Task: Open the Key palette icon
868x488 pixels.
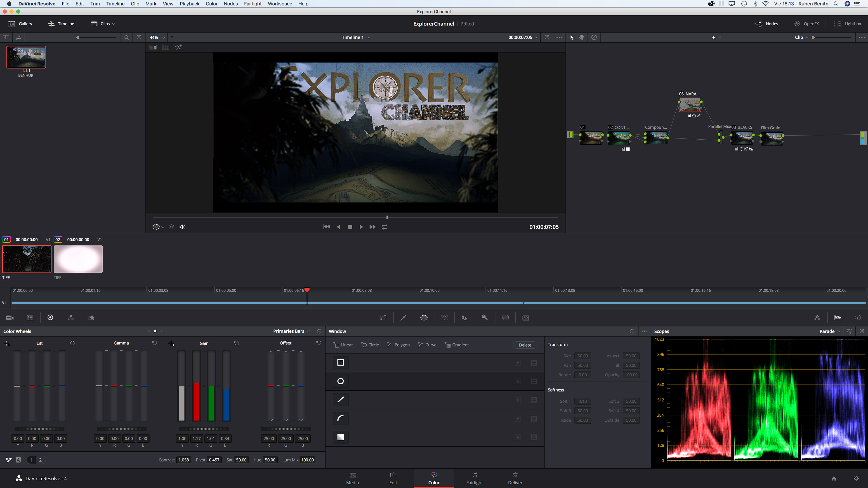Action: coord(485,318)
